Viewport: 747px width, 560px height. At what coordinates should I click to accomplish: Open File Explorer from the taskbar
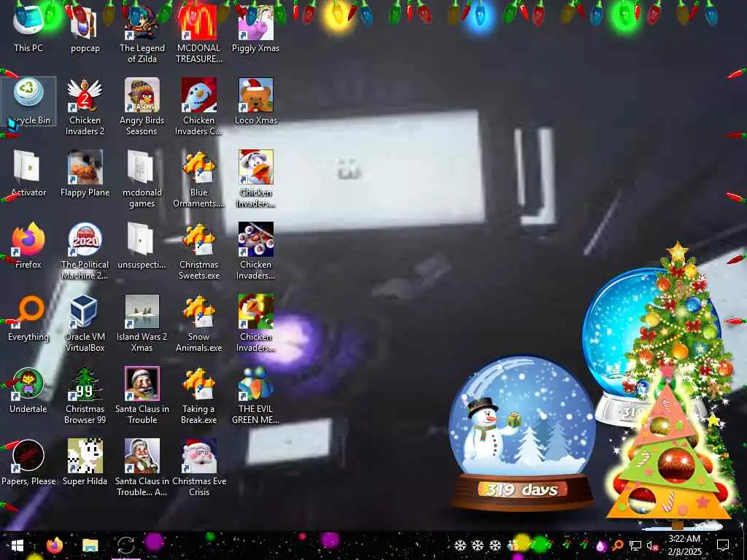pyautogui.click(x=90, y=545)
